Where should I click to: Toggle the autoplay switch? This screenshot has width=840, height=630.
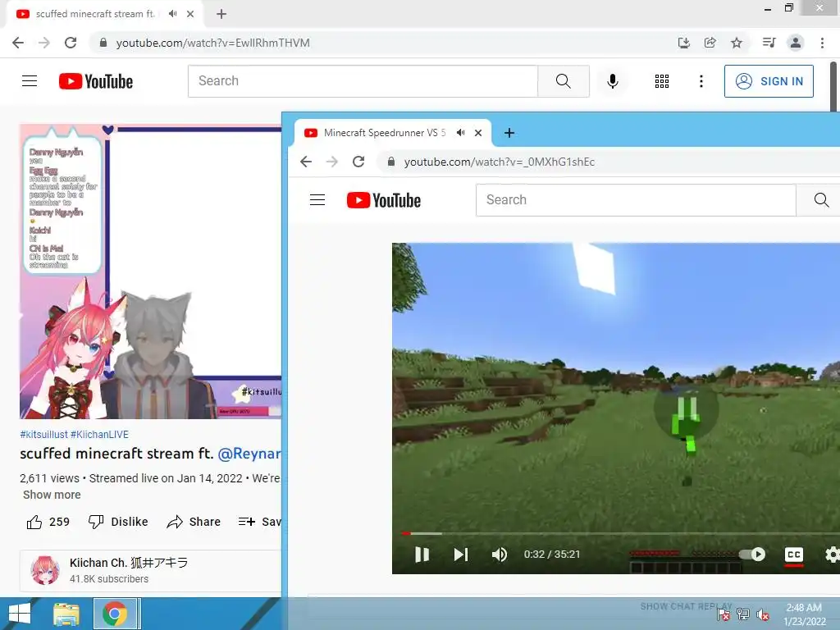(751, 555)
